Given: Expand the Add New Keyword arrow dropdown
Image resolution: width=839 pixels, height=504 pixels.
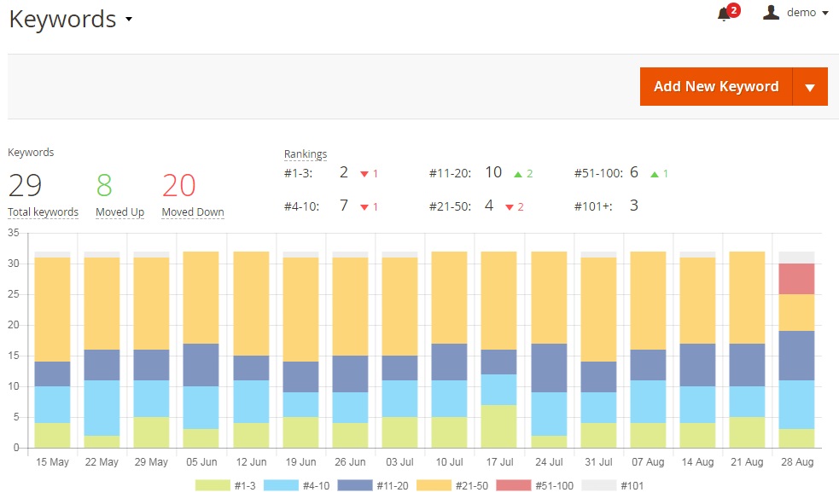Looking at the screenshot, I should click(x=810, y=87).
